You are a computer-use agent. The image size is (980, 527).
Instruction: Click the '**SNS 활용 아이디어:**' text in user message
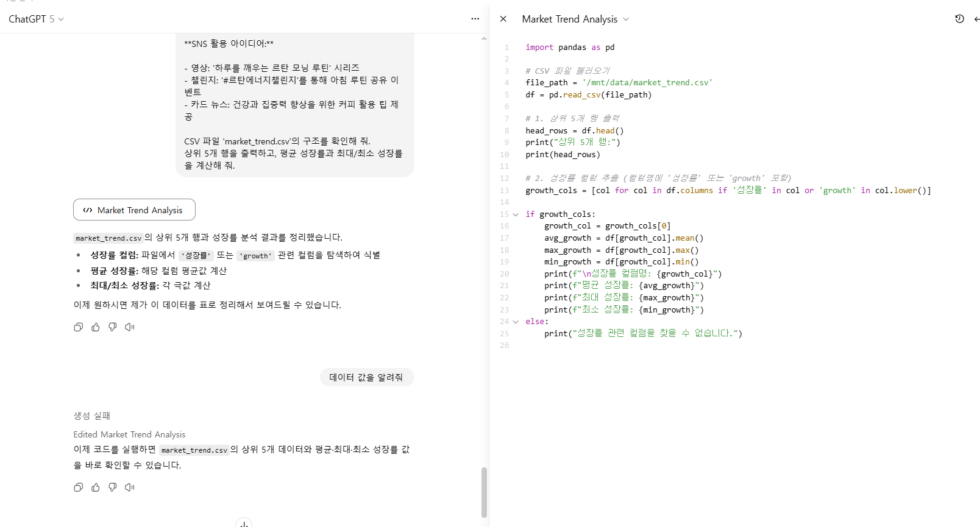229,43
